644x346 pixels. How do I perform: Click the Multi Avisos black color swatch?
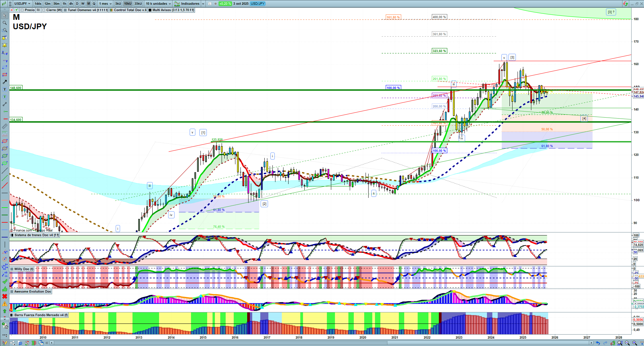pyautogui.click(x=150, y=10)
